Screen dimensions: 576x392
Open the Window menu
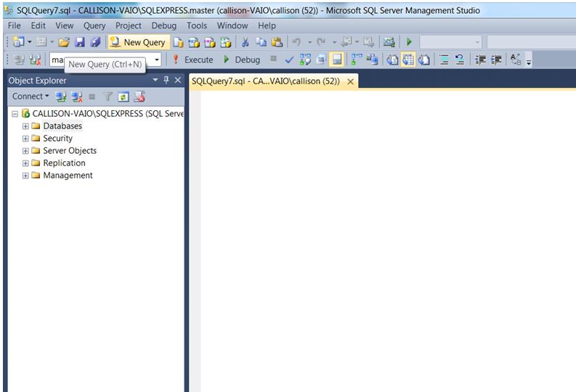coord(232,25)
